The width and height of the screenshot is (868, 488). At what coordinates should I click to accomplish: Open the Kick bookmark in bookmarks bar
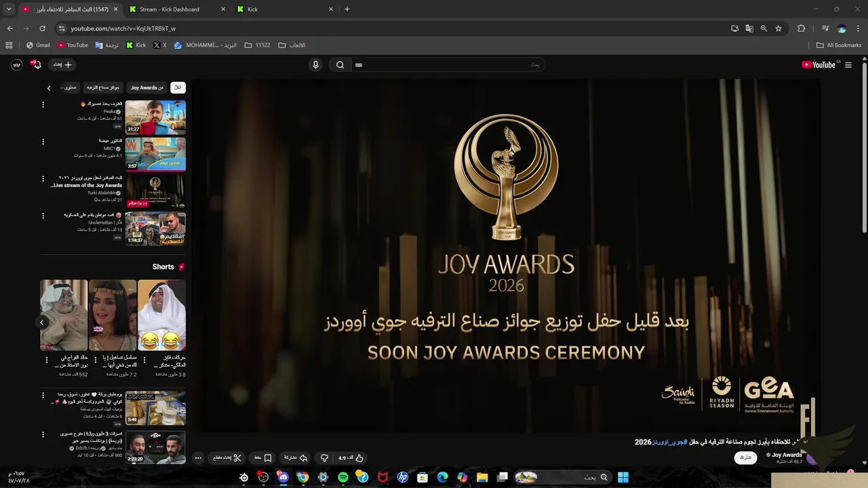136,45
